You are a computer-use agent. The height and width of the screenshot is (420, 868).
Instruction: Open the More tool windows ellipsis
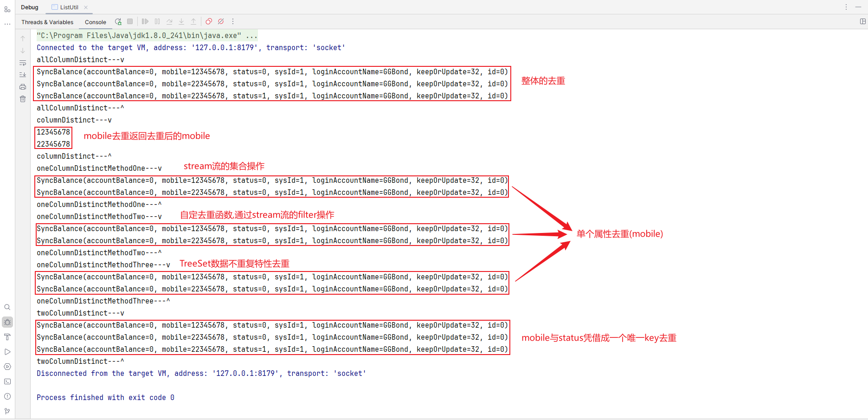tap(7, 24)
